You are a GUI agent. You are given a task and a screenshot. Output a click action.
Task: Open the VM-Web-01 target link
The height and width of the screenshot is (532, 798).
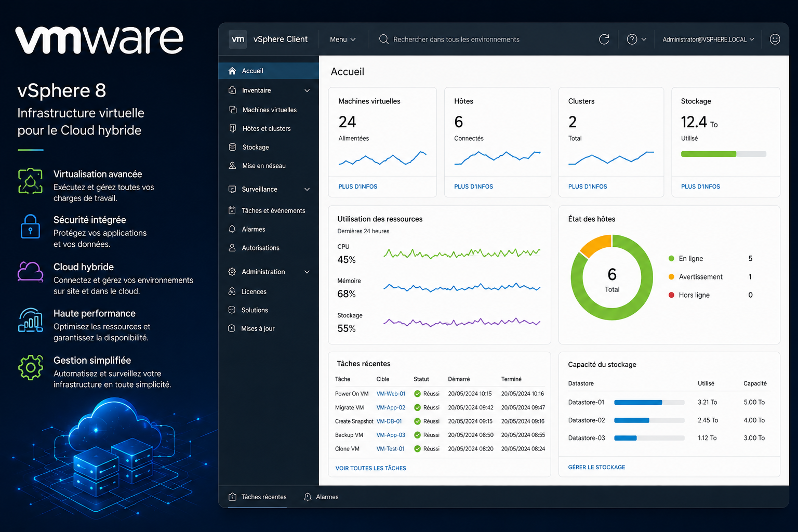point(391,394)
